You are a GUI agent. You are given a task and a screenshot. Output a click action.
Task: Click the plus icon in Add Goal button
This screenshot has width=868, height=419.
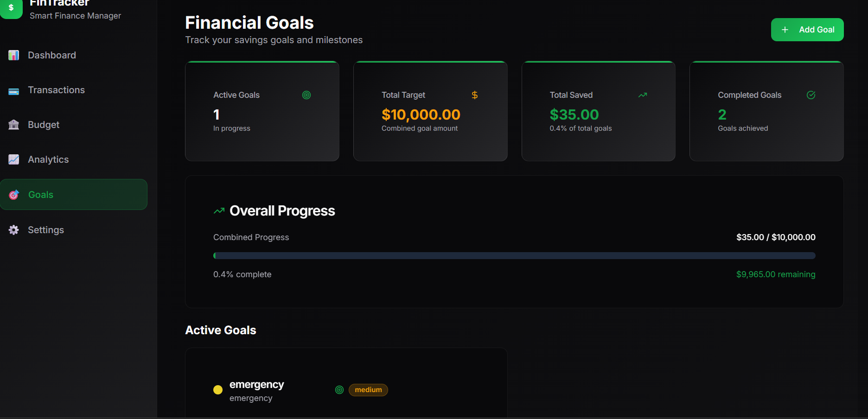785,29
